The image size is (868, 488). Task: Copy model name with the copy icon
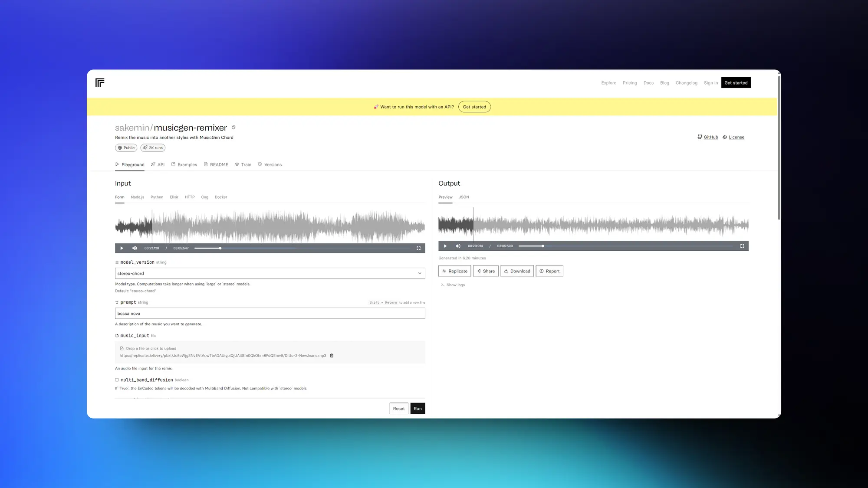coord(233,128)
